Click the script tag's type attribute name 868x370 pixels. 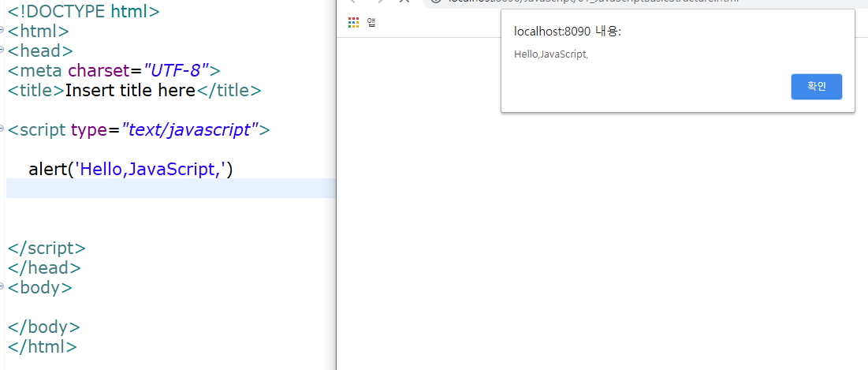[88, 130]
